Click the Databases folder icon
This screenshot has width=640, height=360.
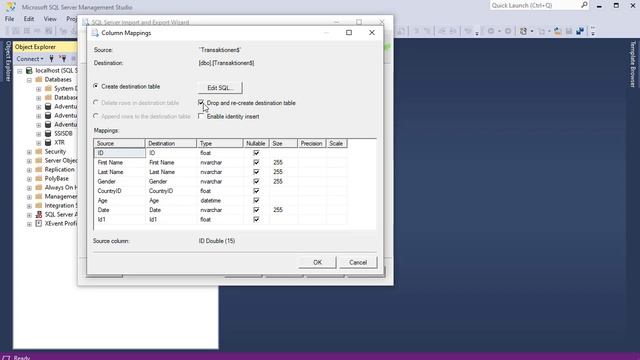39,80
